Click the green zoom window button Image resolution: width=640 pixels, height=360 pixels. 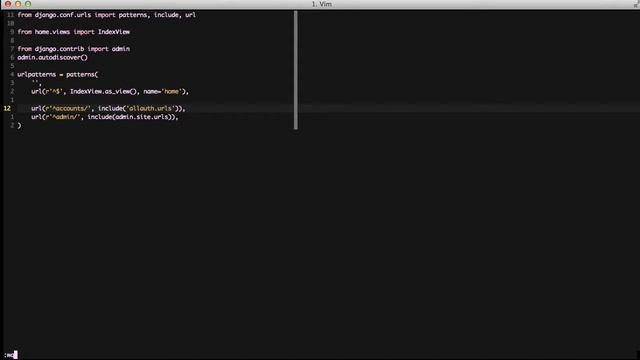(28, 4)
